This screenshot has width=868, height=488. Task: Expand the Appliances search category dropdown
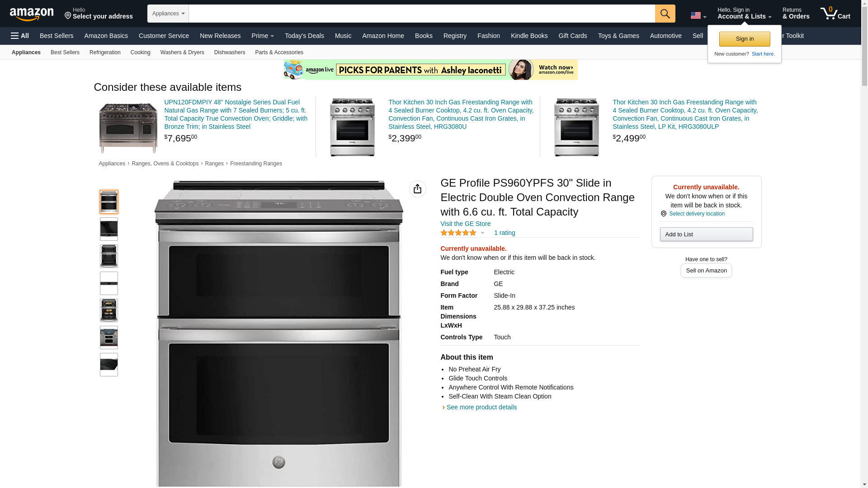coord(168,14)
